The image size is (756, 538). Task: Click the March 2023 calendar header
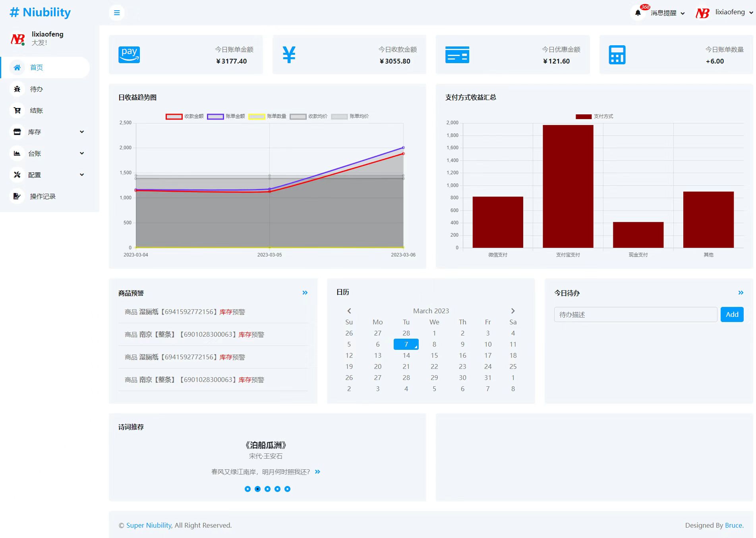point(431,311)
